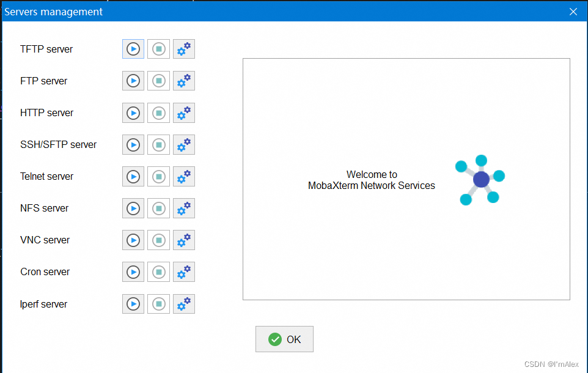Screen dimensions: 588x373
Task: Start the NFS server
Action: (x=133, y=209)
